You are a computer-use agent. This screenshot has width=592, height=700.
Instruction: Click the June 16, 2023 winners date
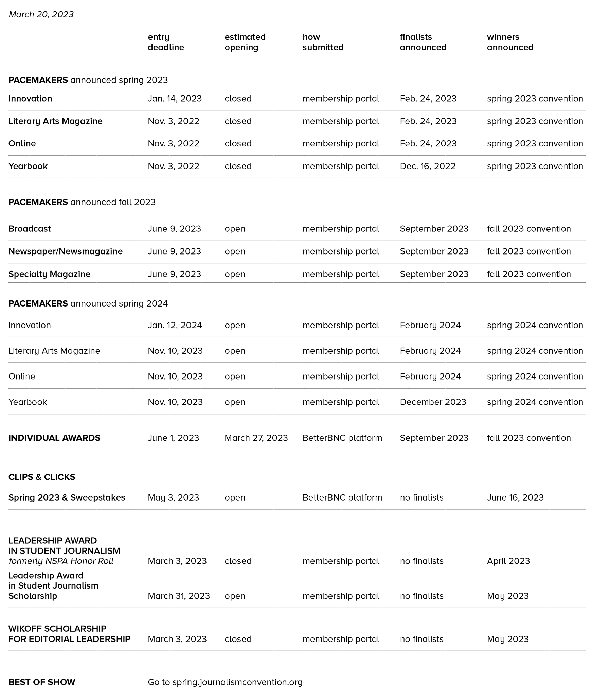[x=515, y=497]
